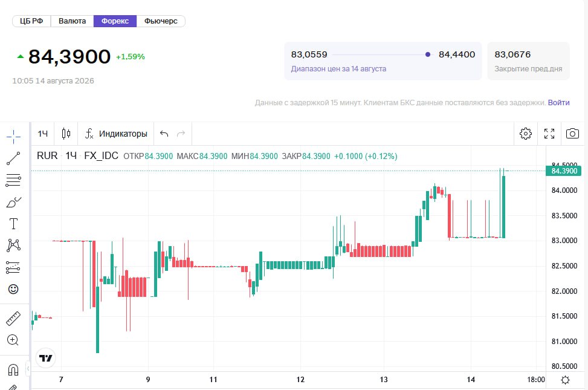Click the +1,59% change value
The height and width of the screenshot is (390, 588).
click(x=131, y=57)
